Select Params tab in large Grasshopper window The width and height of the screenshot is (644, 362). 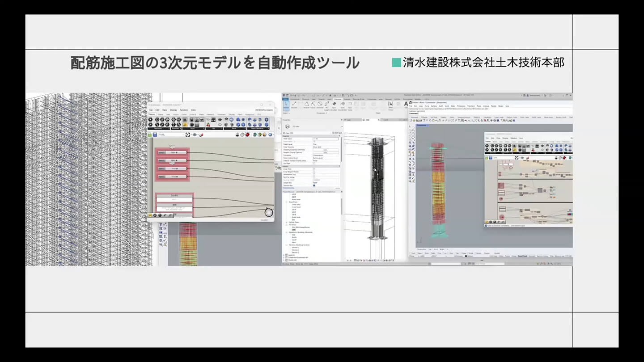(x=152, y=114)
